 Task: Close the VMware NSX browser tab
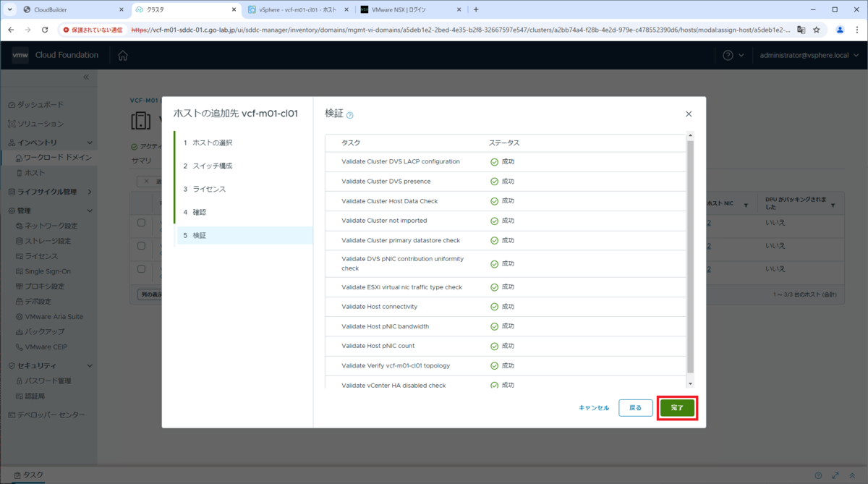459,9
